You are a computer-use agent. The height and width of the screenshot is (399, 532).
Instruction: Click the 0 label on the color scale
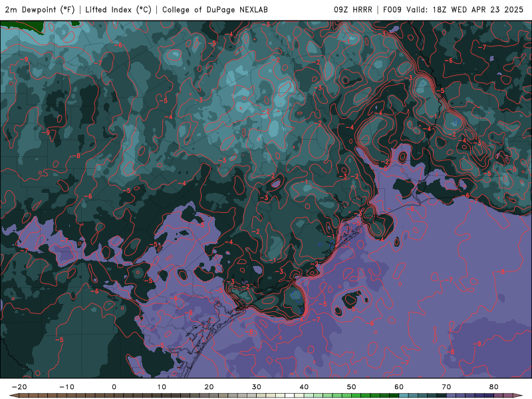click(x=114, y=387)
